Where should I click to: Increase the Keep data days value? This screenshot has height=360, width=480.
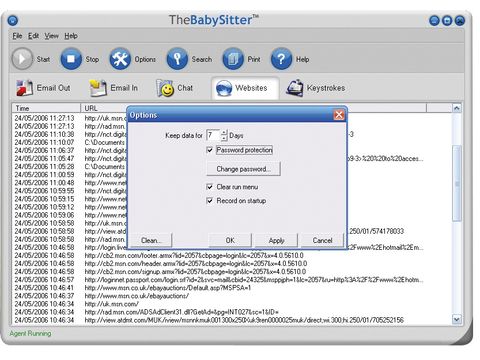click(x=224, y=132)
